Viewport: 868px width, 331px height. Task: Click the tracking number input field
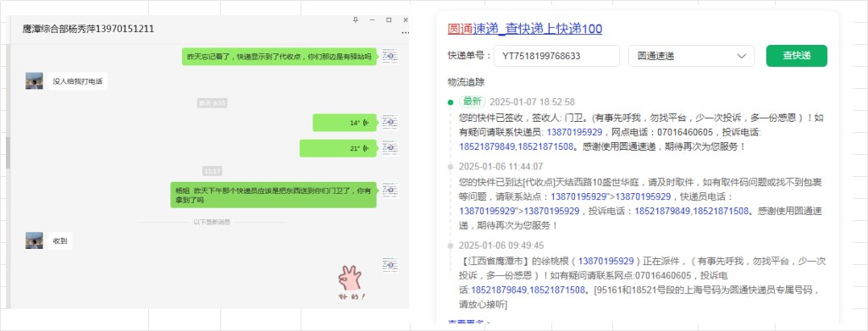(x=556, y=56)
